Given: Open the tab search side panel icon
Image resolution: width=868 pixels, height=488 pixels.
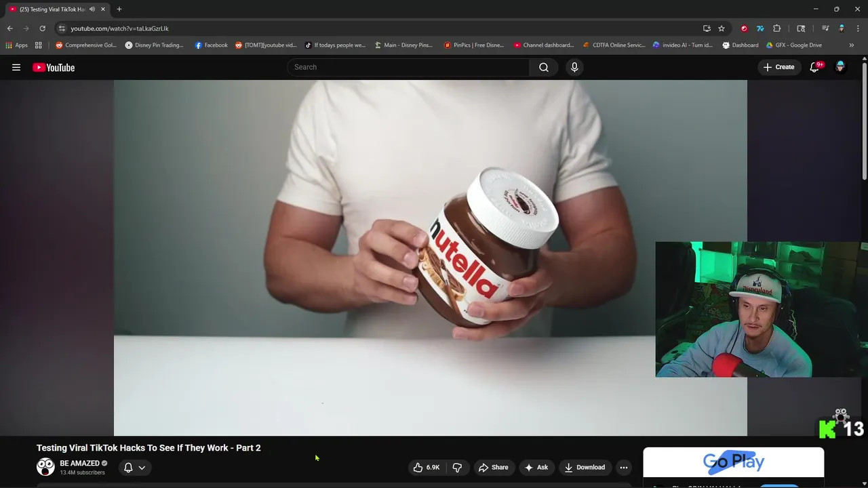Looking at the screenshot, I should click(x=801, y=28).
